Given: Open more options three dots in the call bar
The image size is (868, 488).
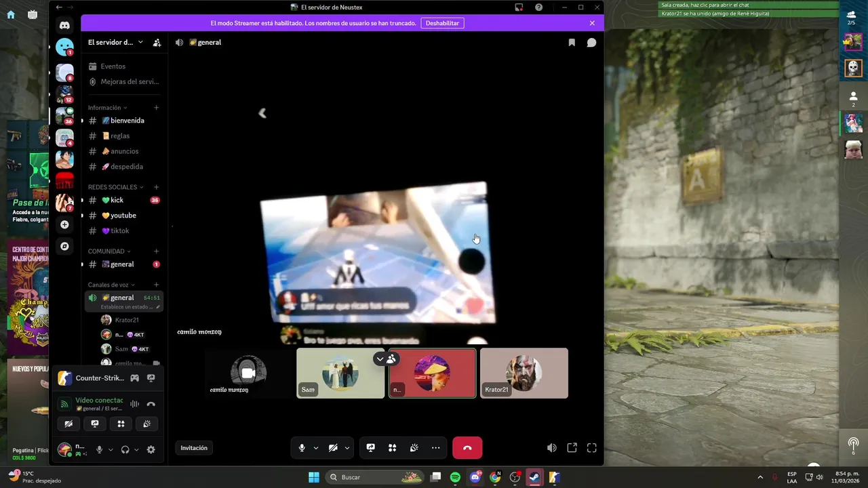Looking at the screenshot, I should (x=436, y=448).
